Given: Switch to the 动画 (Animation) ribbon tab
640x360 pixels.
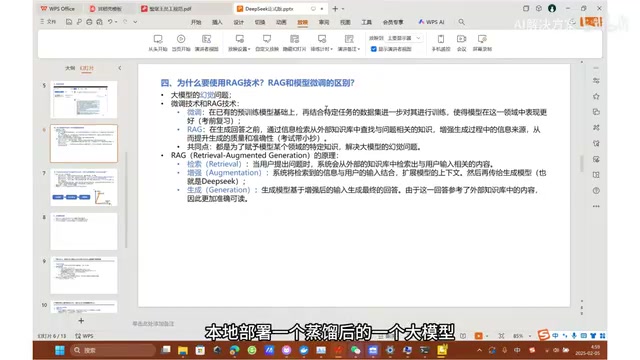Looking at the screenshot, I should 281,22.
